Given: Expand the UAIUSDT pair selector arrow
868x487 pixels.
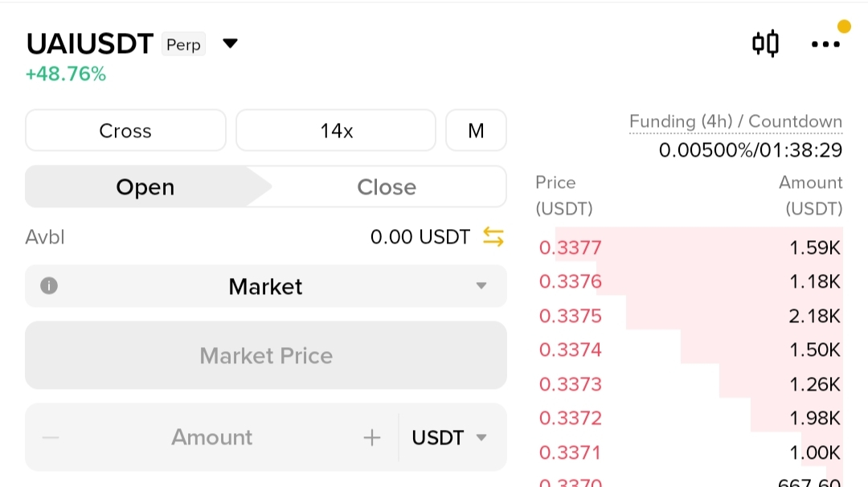Looking at the screenshot, I should click(231, 43).
